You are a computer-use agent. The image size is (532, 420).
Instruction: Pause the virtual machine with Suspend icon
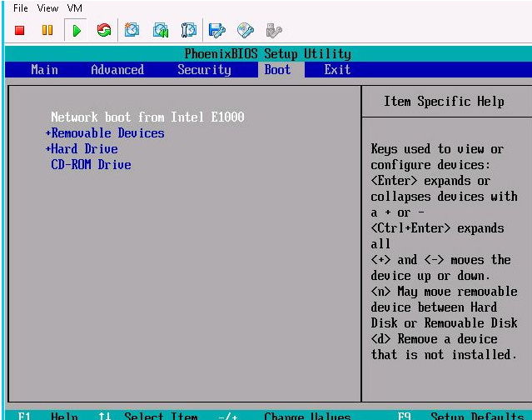47,30
